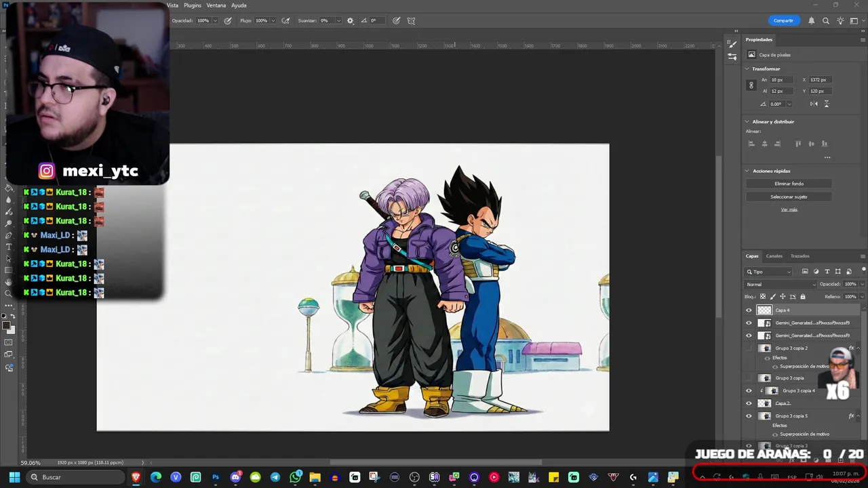
Task: Align left edges in Alinear row
Action: pos(751,144)
